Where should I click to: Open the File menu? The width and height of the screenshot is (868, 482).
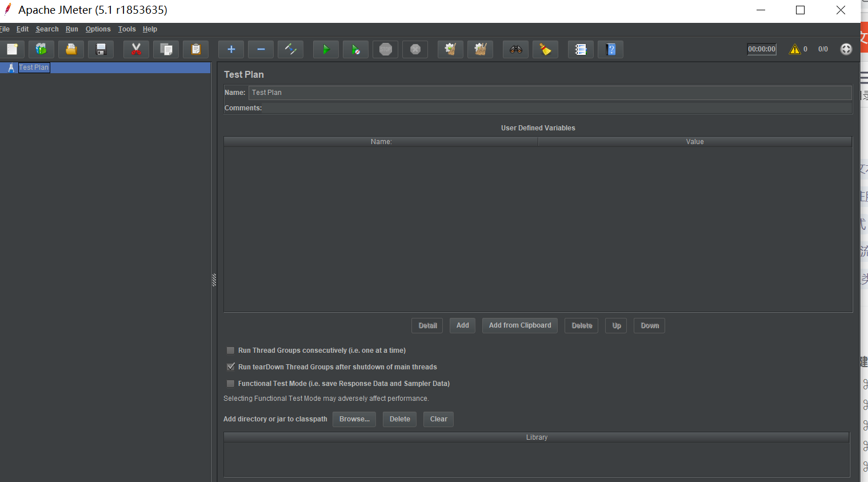[5, 29]
